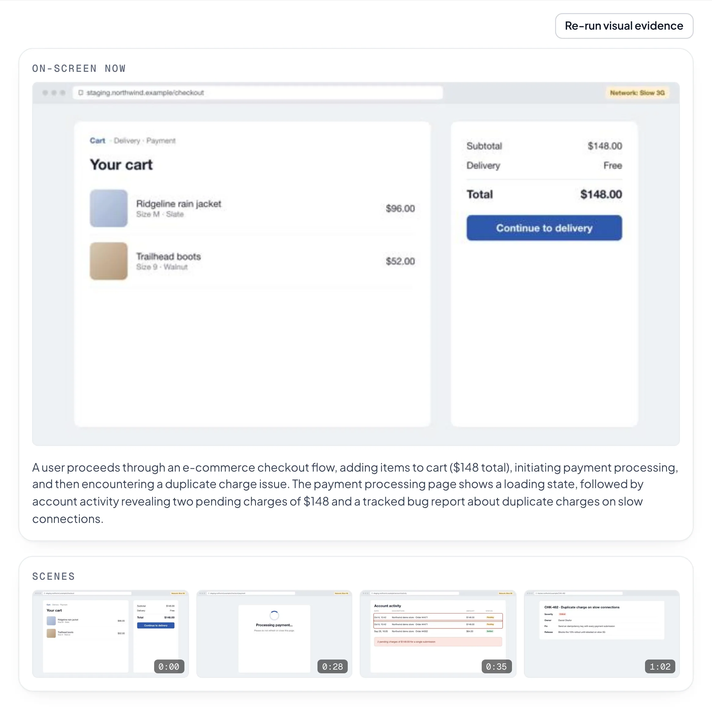Click the Re-run visual evidence button

click(x=624, y=26)
